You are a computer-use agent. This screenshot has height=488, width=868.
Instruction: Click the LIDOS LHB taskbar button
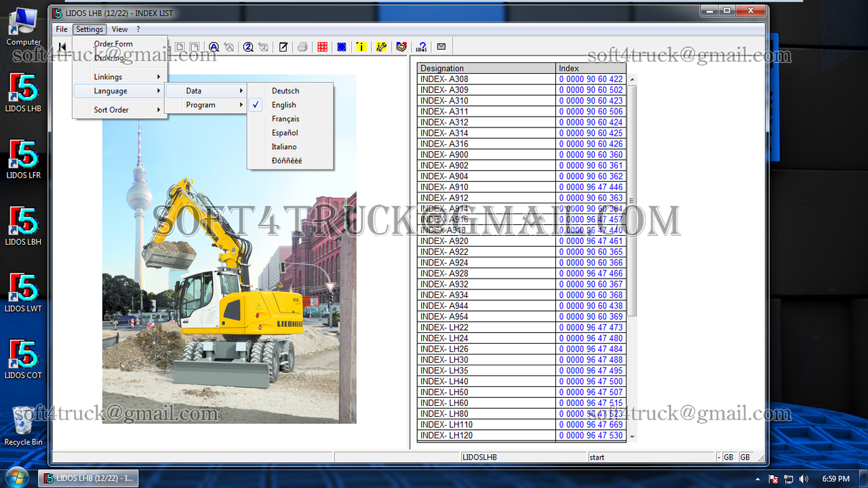[88, 479]
